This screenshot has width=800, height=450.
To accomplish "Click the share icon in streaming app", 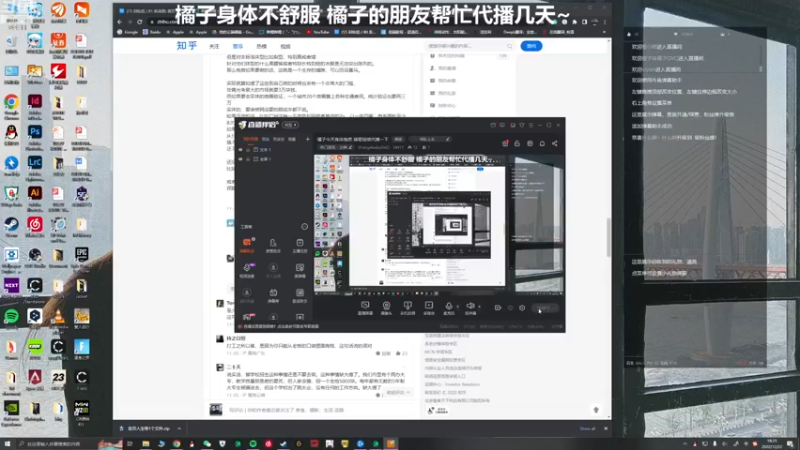I will [555, 143].
